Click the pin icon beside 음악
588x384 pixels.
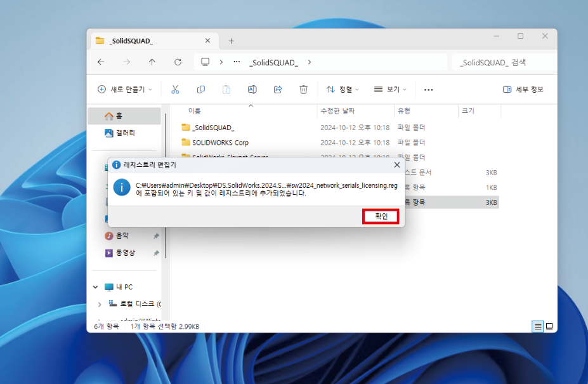pyautogui.click(x=156, y=235)
